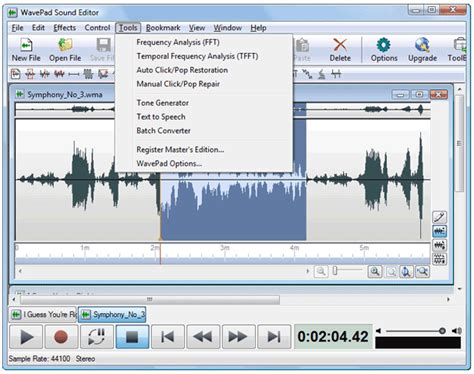Switch to I Guess You're Right tab
The width and height of the screenshot is (474, 374).
coord(43,314)
